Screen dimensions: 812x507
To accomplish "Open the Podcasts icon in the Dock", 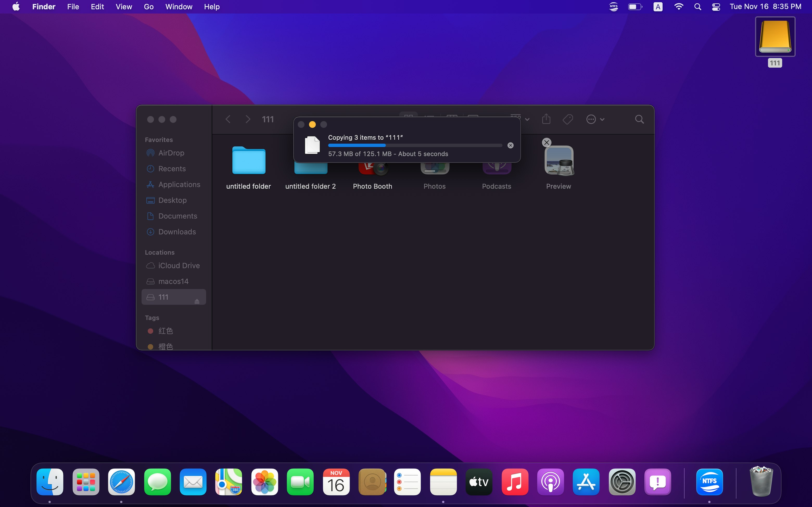I will coord(550,482).
